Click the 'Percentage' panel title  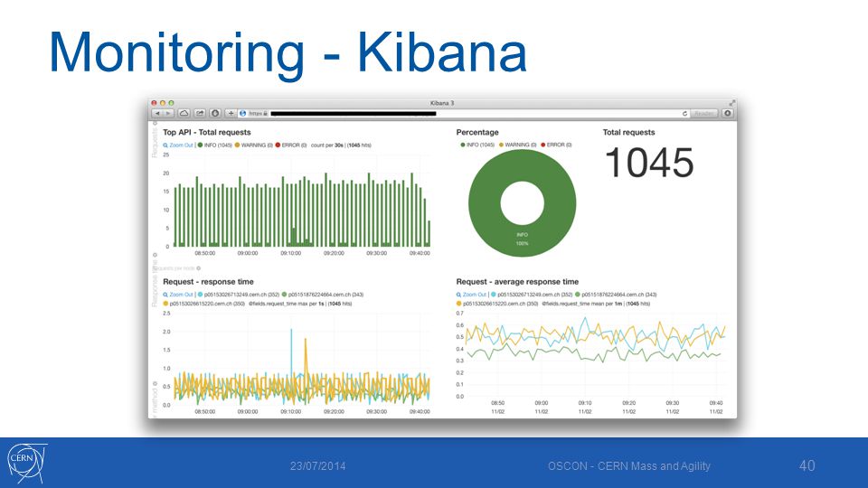point(477,132)
